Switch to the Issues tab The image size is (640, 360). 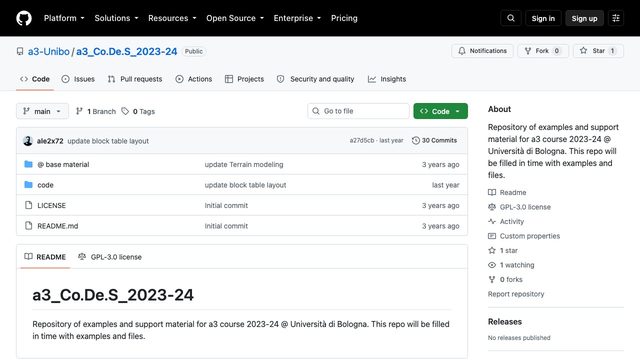[78, 79]
